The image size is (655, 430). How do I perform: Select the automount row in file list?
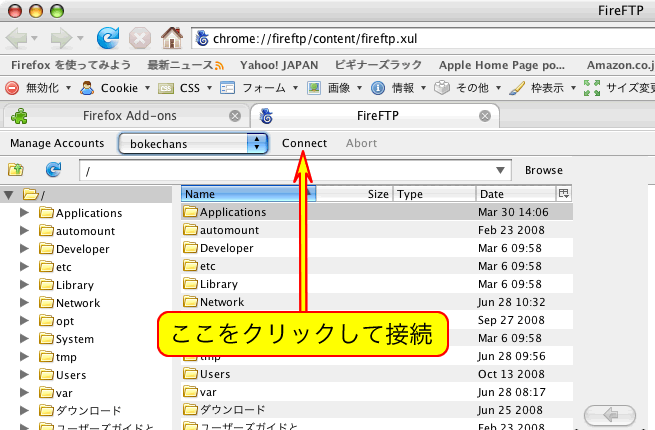pos(377,230)
